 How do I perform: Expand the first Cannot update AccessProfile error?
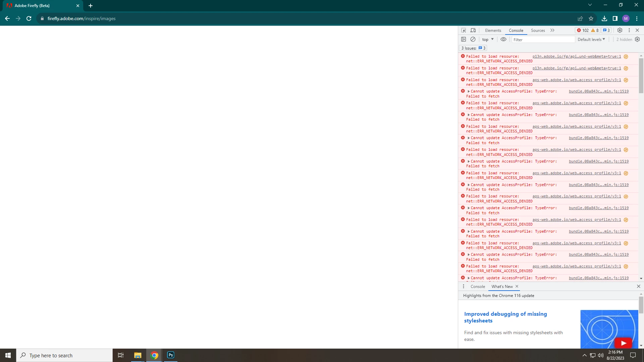[469, 92]
